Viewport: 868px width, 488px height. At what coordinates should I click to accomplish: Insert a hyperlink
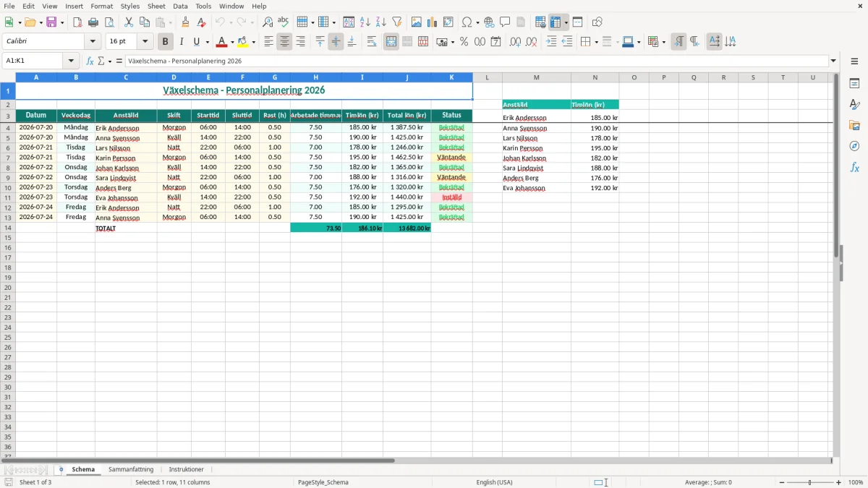point(490,22)
